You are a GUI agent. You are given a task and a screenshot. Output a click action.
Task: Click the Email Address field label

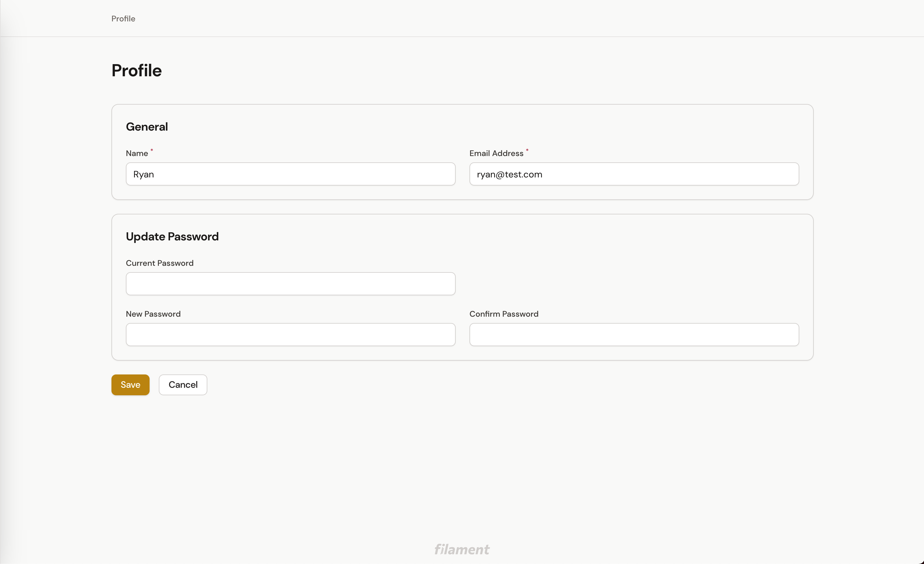click(x=496, y=153)
